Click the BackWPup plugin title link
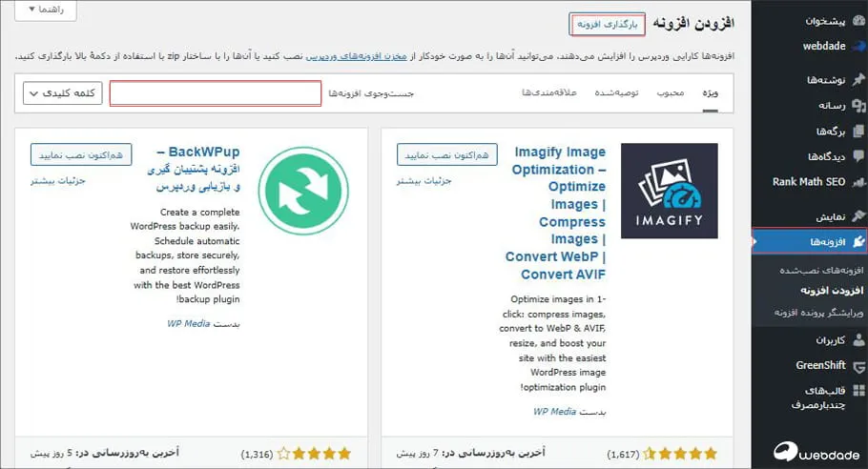Screen dimensions: 868x469 194,169
